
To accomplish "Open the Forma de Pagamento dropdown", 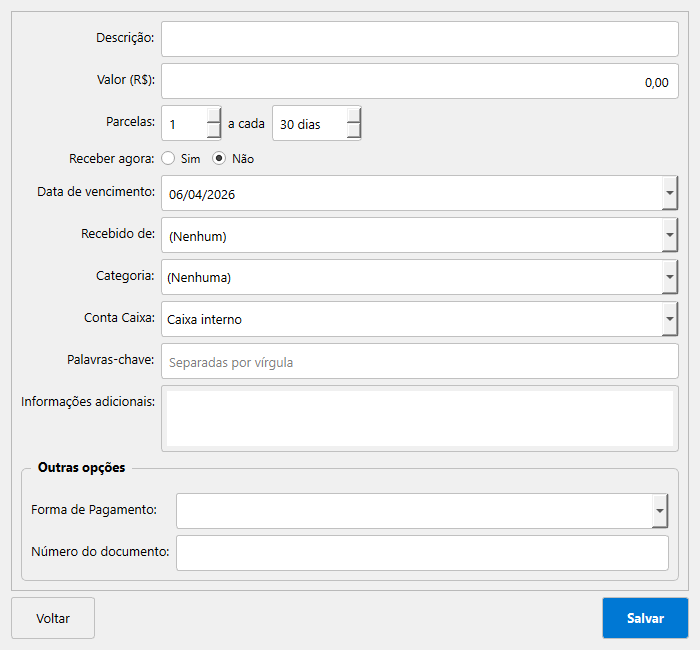I will (659, 511).
